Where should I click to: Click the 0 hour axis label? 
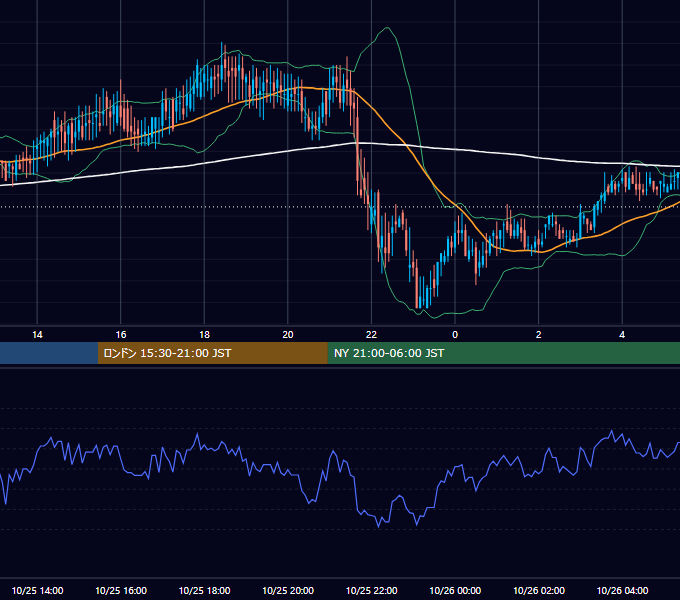pyautogui.click(x=455, y=335)
